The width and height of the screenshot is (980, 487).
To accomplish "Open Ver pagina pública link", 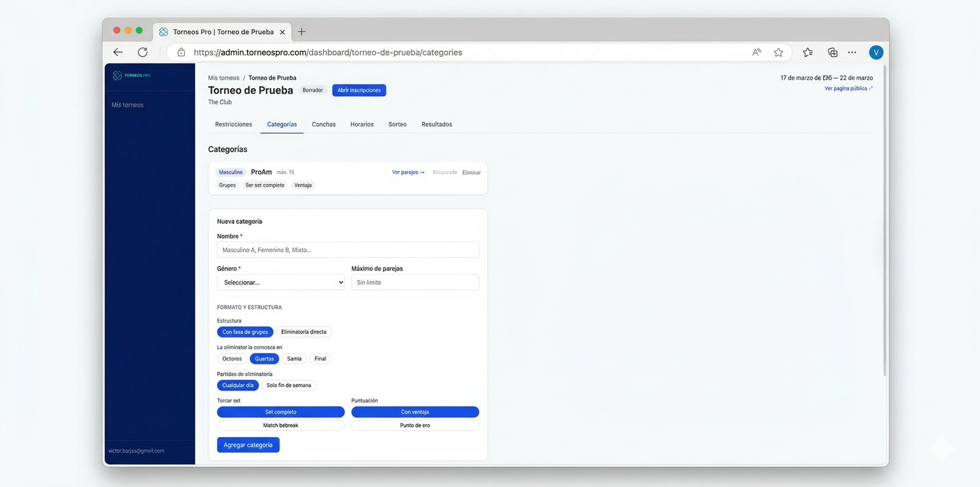I will (x=848, y=88).
